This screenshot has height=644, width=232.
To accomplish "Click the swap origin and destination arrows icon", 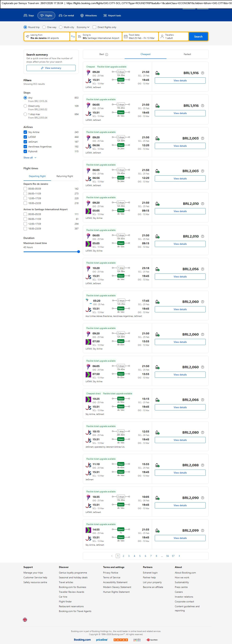I will (x=73, y=36).
